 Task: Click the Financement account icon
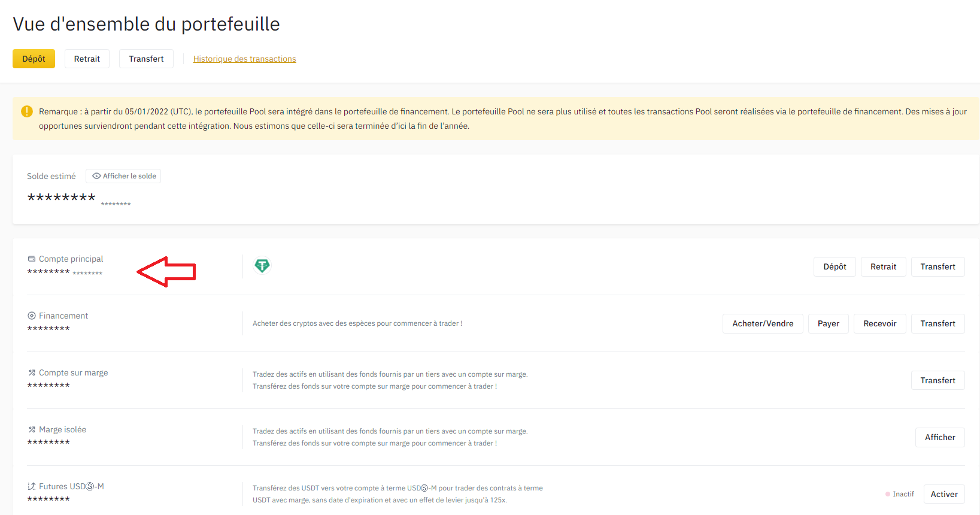[32, 316]
